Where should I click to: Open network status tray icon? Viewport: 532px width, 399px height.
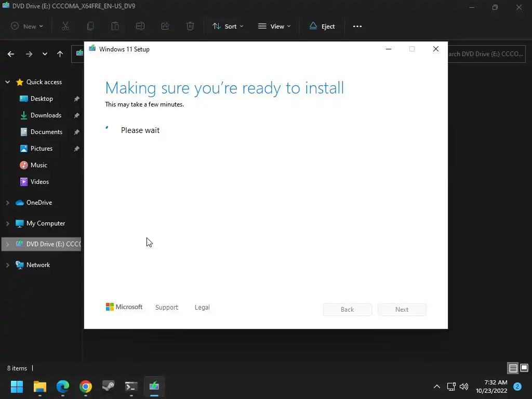451,387
